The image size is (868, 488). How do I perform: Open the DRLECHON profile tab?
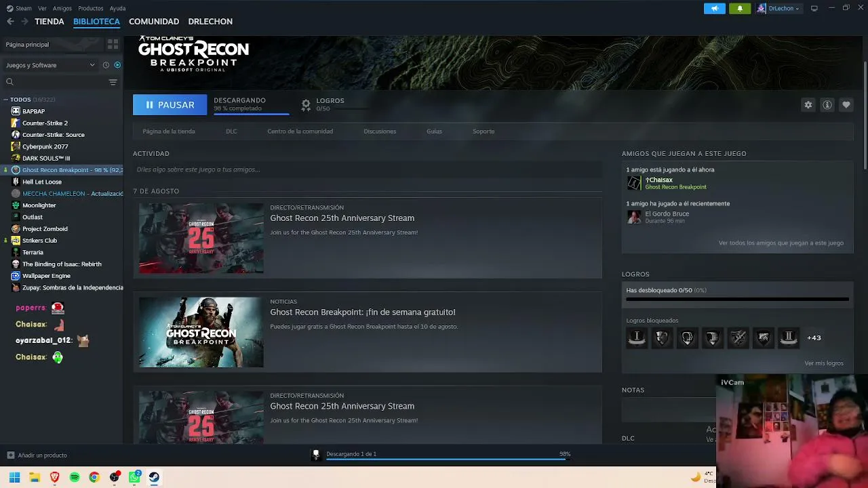pos(210,22)
